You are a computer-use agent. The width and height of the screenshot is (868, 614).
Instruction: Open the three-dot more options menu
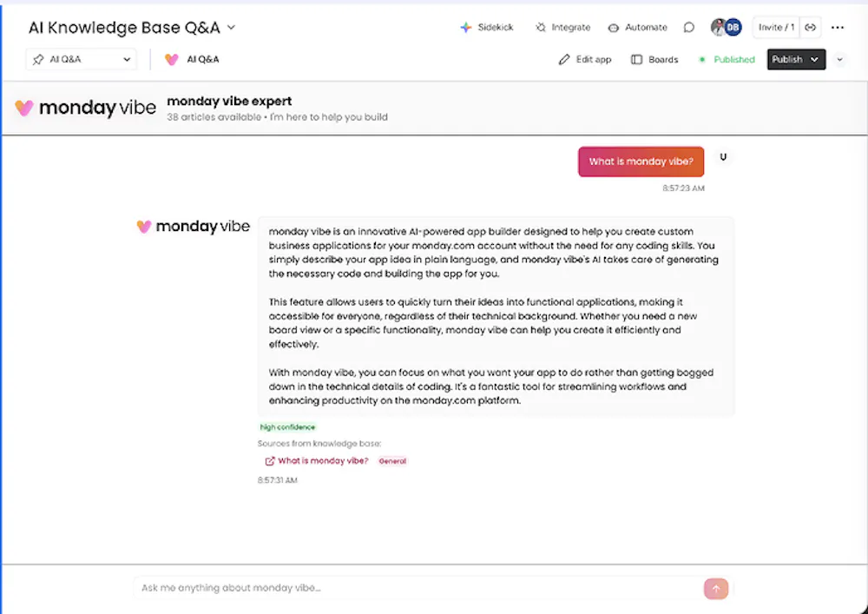[838, 27]
